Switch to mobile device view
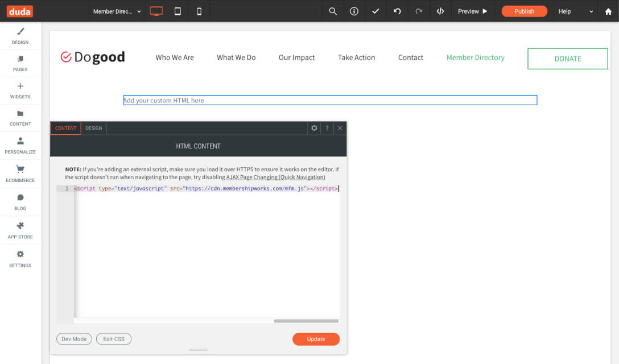 199,11
